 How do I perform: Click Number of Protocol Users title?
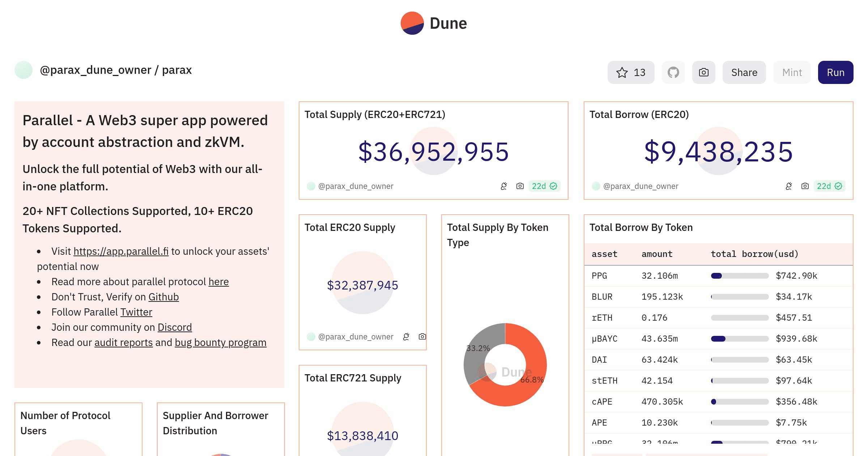coord(65,423)
